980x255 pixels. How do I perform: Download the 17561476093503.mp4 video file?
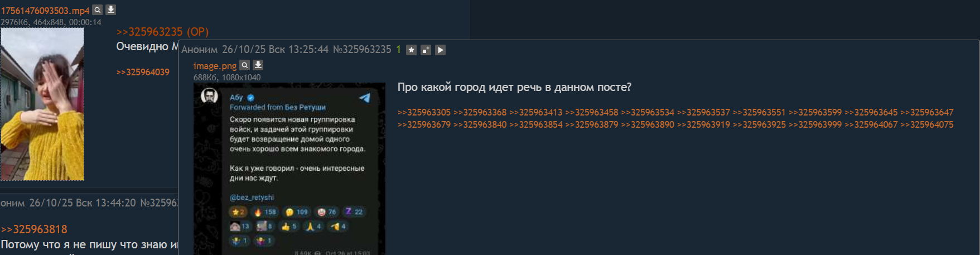pos(111,9)
